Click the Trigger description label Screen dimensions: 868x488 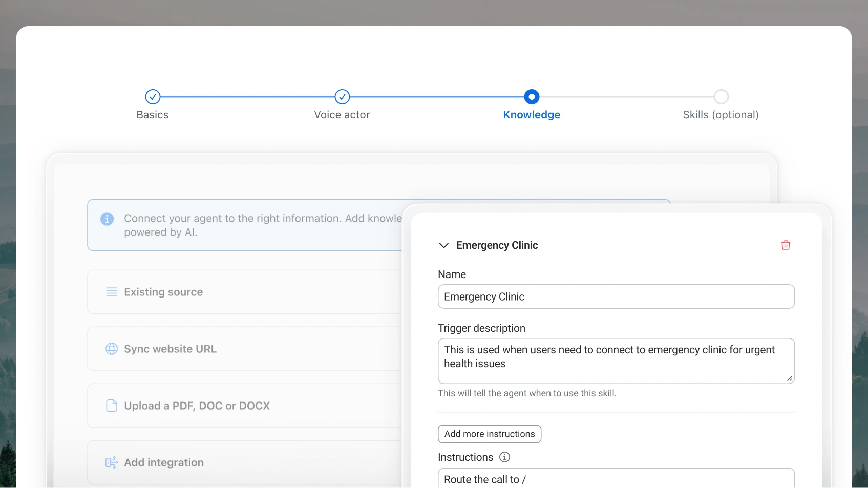point(482,328)
